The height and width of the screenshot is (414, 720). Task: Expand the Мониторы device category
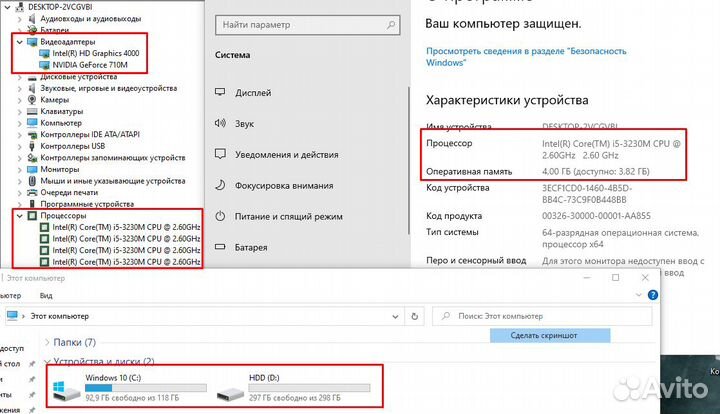pyautogui.click(x=20, y=169)
